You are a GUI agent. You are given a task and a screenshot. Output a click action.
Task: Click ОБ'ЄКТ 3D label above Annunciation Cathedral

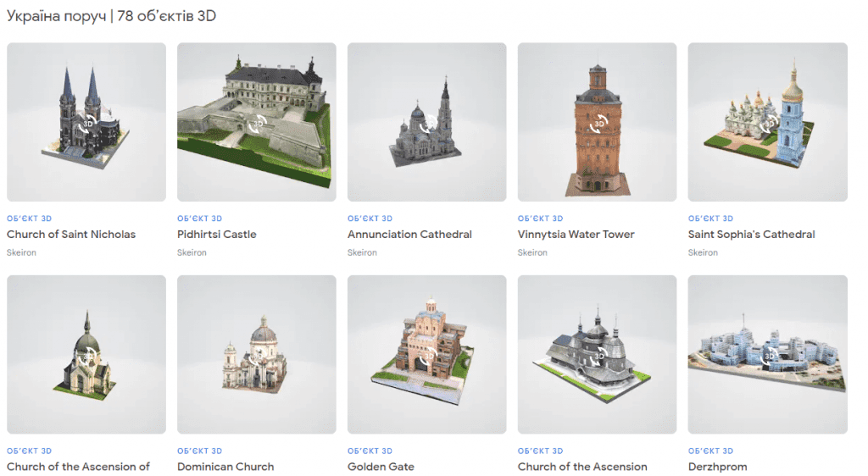(x=370, y=219)
